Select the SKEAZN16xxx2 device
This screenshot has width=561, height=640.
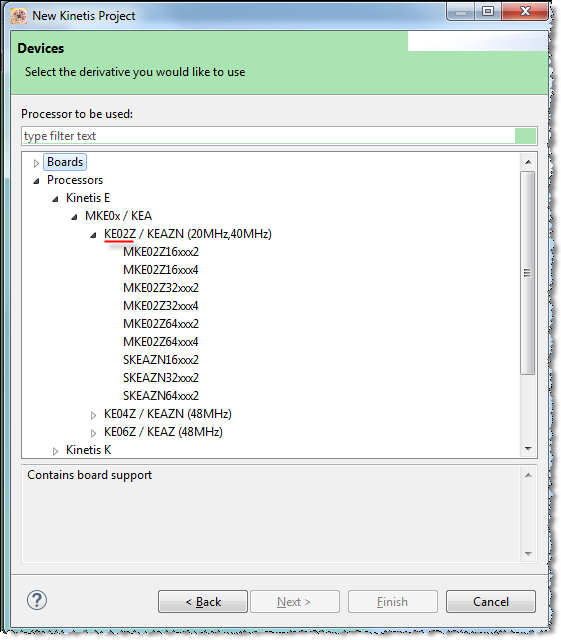click(160, 360)
